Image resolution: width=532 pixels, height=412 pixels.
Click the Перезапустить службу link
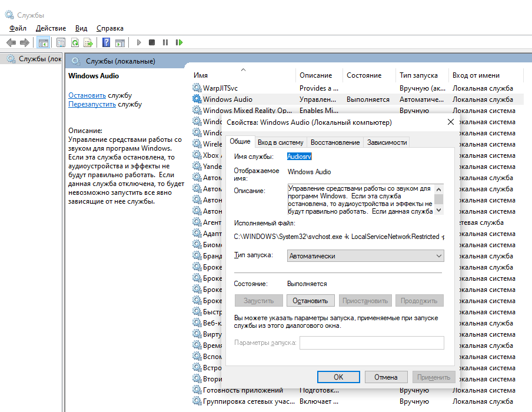point(92,104)
